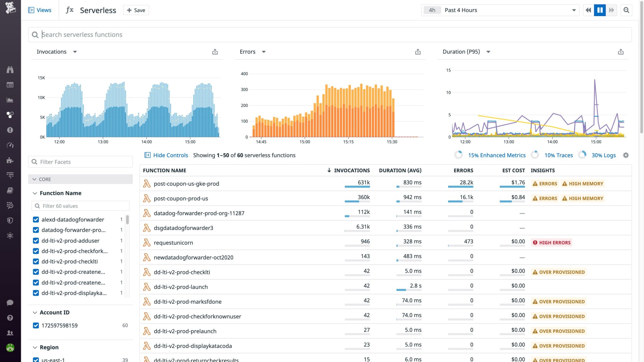Open the Duration (P95) metric dropdown
This screenshot has height=362, width=644.
coord(488,52)
